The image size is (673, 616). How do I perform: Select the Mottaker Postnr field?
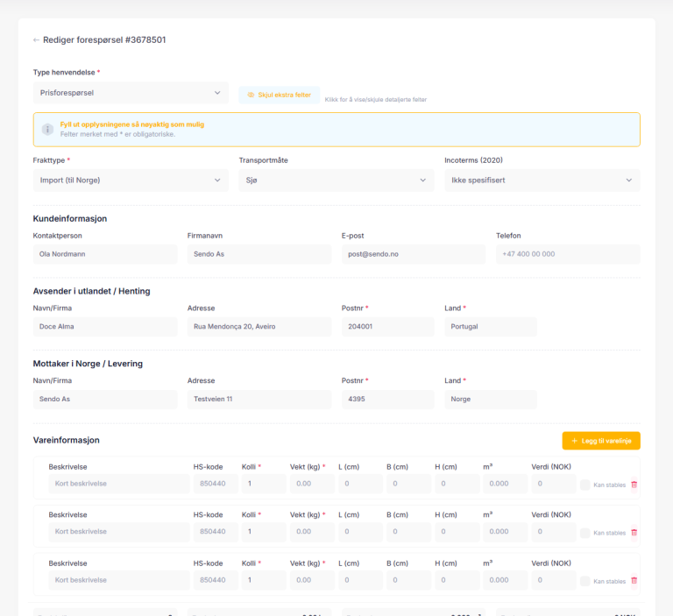click(x=388, y=400)
